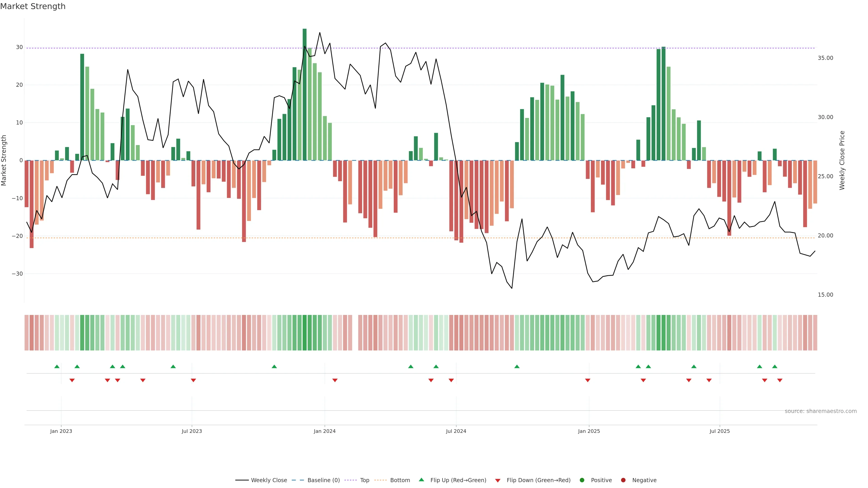The image size is (868, 488).
Task: Click the green Flip Up triangle legend icon
Action: click(421, 480)
